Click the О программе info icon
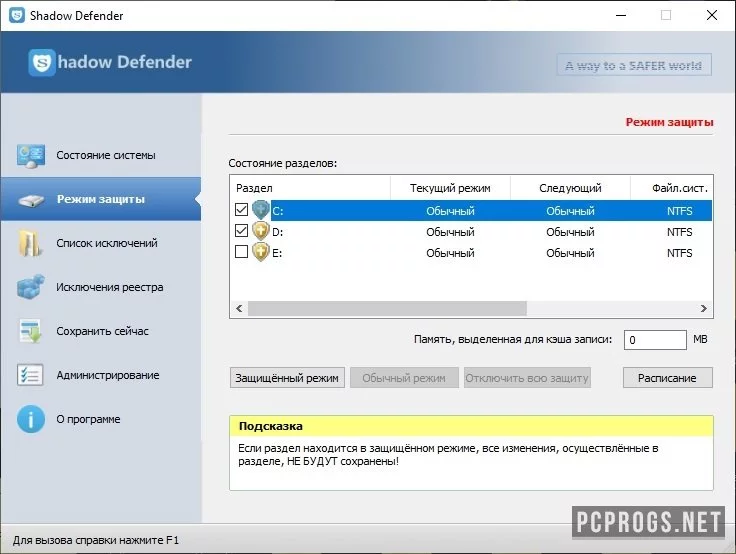736x554 pixels. click(x=31, y=419)
